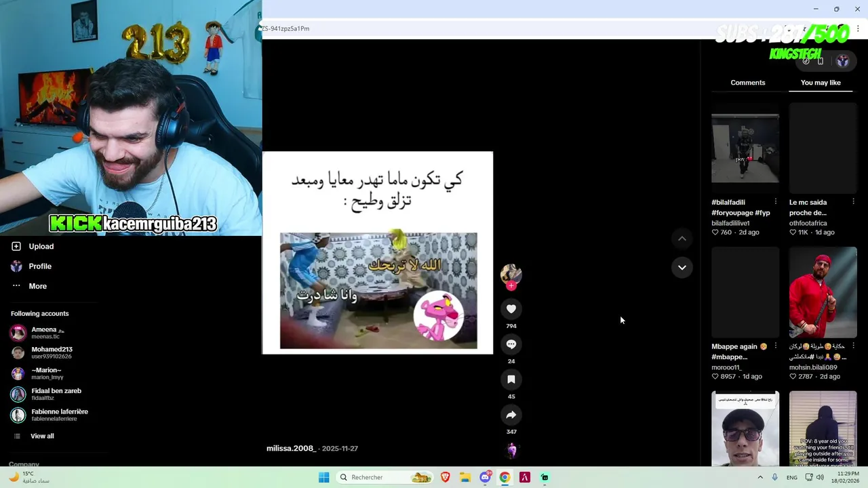Open the POV 8 year old video thumbnail
Screen dimensions: 868x488
[823, 429]
